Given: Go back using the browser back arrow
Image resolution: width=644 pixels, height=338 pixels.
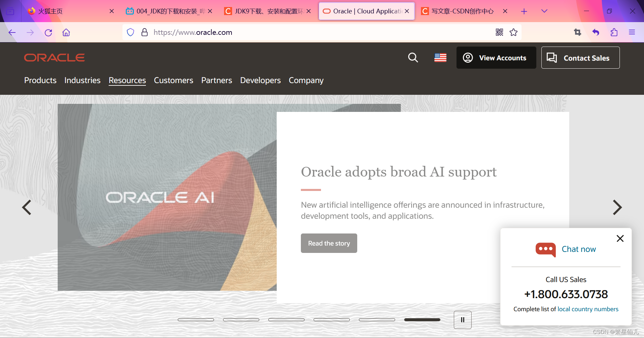Looking at the screenshot, I should 12,32.
